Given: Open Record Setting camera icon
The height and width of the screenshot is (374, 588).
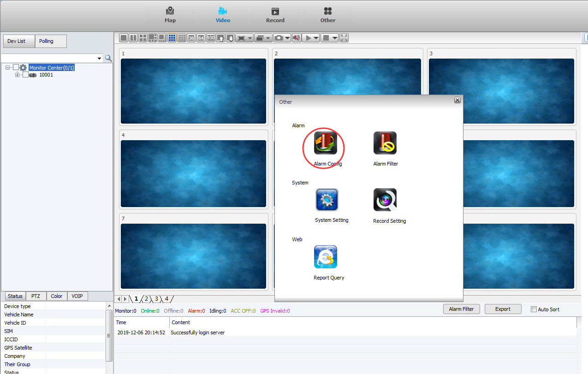Looking at the screenshot, I should point(385,200).
